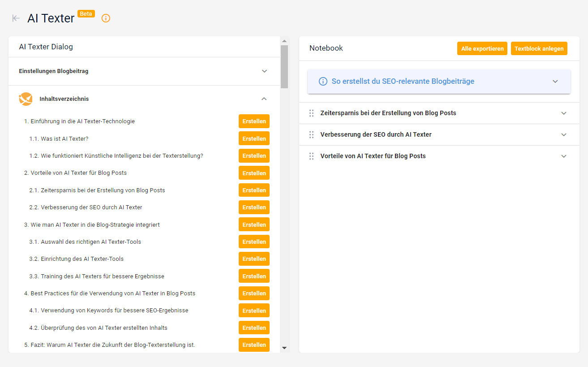Click 'Inhaltsverzeichnis' heading text
This screenshot has width=588, height=367.
click(x=64, y=99)
